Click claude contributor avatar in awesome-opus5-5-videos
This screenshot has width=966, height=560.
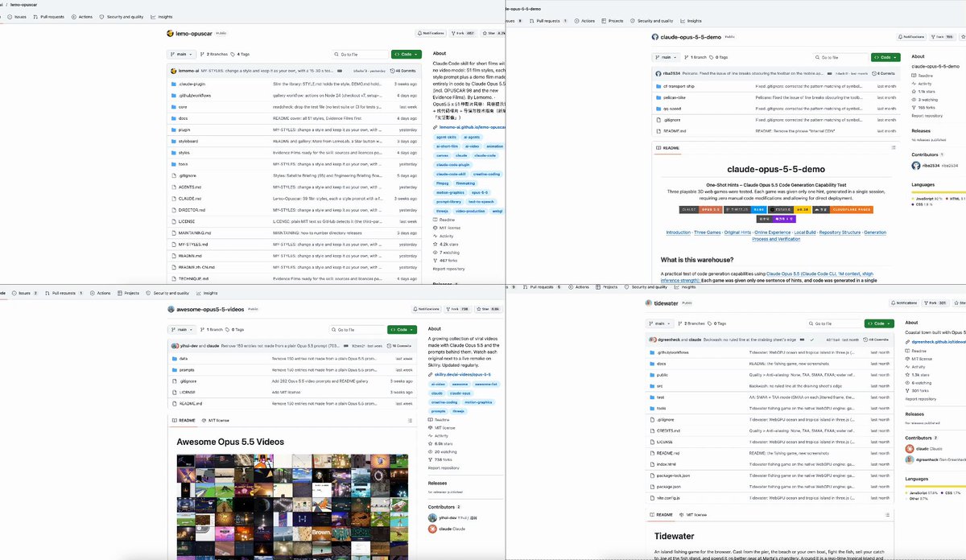click(432, 529)
